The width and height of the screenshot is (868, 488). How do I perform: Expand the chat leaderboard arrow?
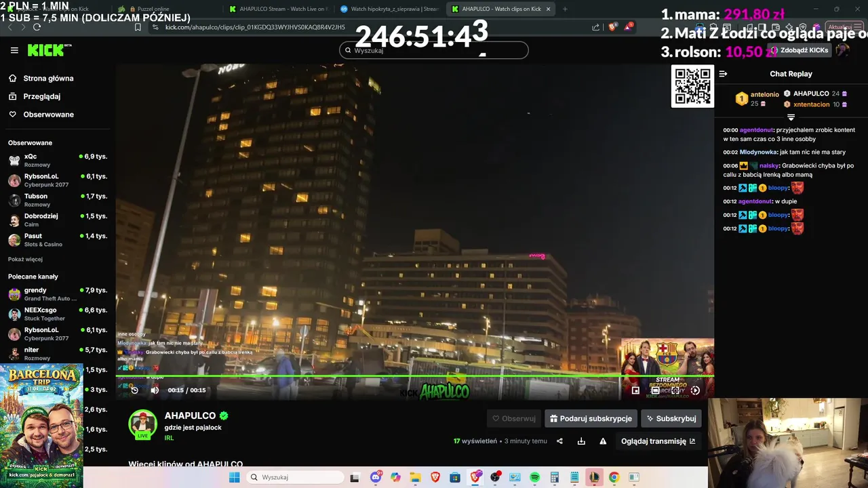(791, 117)
